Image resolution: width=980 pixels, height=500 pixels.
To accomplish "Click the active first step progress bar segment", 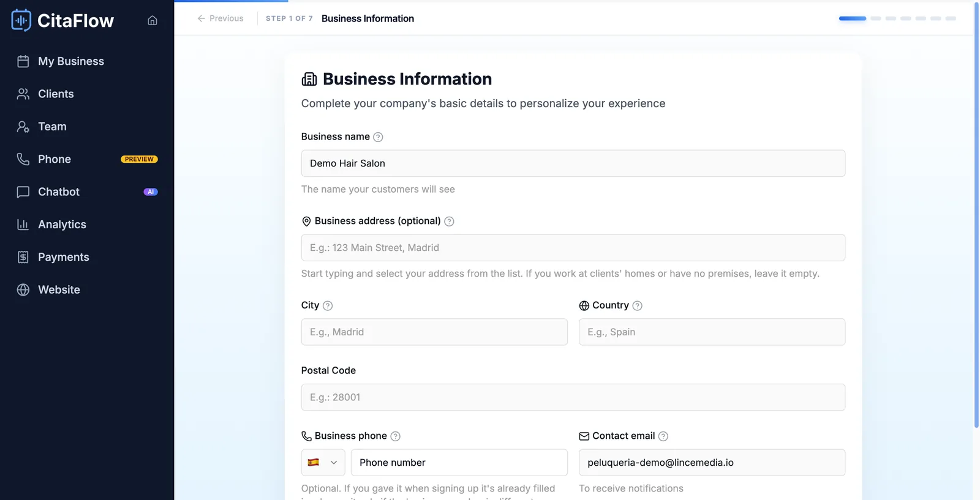I will [853, 18].
